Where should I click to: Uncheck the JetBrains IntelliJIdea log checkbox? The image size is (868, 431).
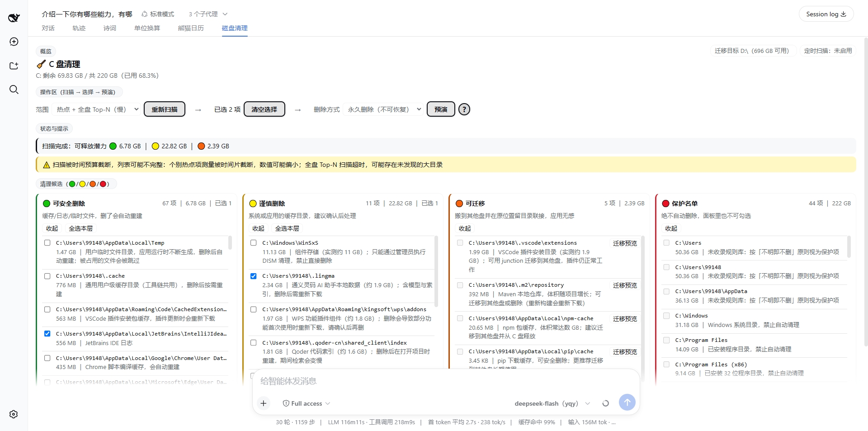point(47,334)
